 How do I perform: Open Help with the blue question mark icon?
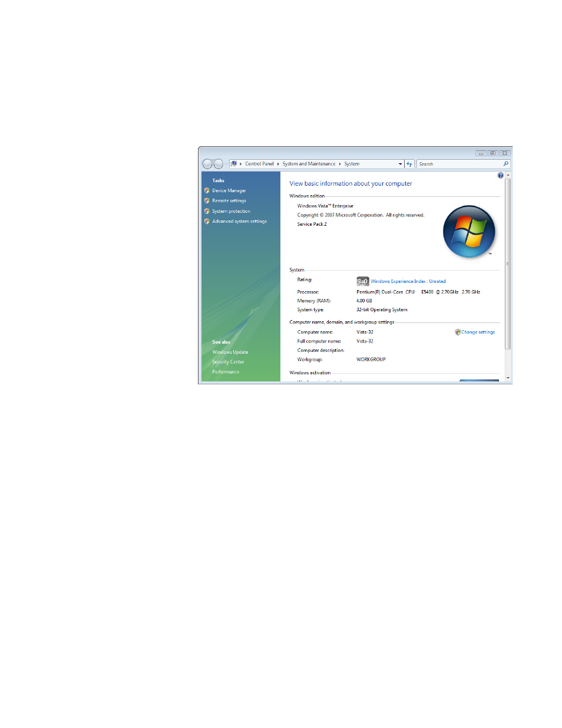point(501,176)
